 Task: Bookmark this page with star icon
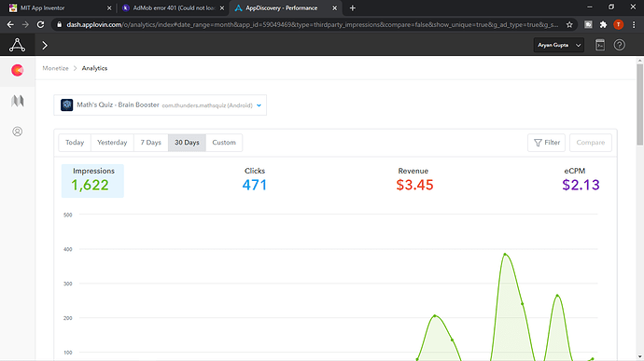pyautogui.click(x=569, y=24)
